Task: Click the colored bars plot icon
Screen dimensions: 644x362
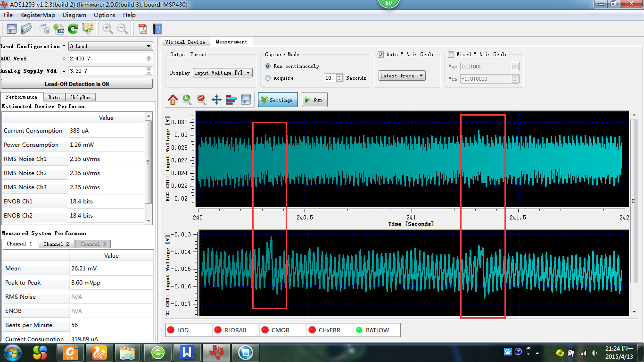Action: (231, 100)
